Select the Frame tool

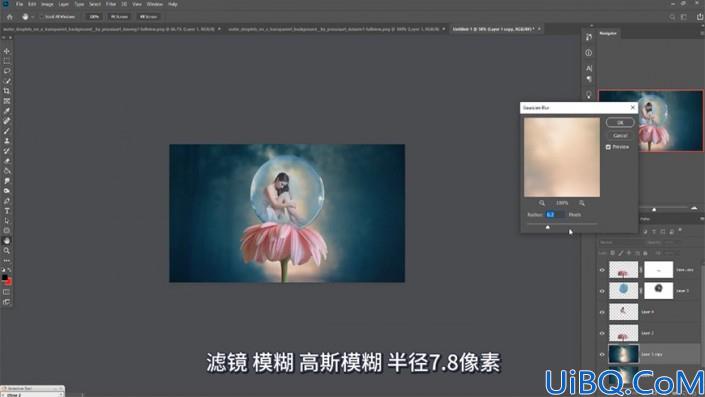tap(7, 101)
